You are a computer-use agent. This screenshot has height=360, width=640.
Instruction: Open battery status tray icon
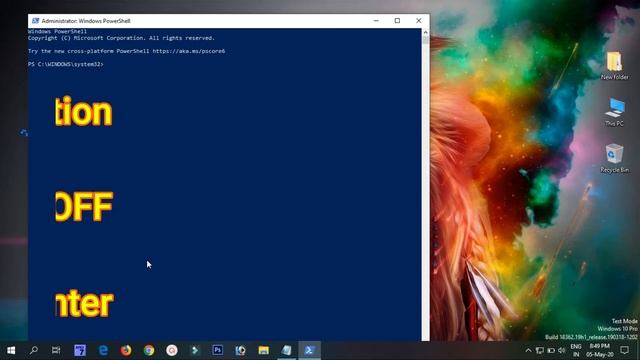(551, 350)
